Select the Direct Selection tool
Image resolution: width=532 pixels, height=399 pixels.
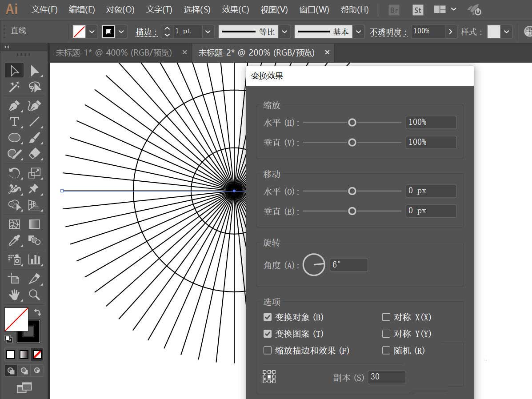tap(34, 71)
